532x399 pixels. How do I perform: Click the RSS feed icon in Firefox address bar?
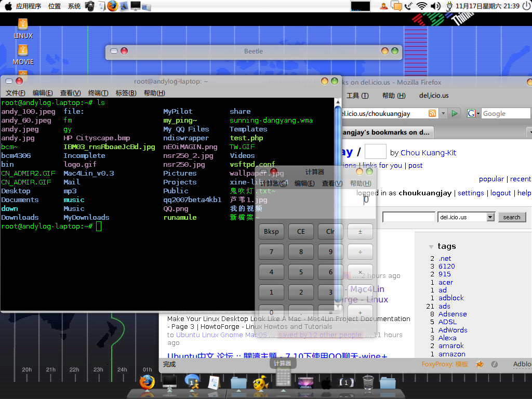[432, 113]
